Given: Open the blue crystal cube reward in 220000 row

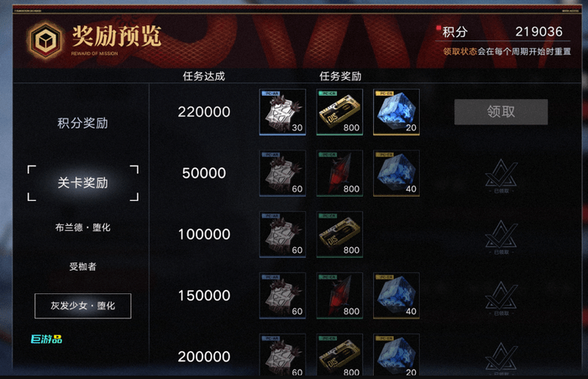Looking at the screenshot, I should (x=396, y=112).
